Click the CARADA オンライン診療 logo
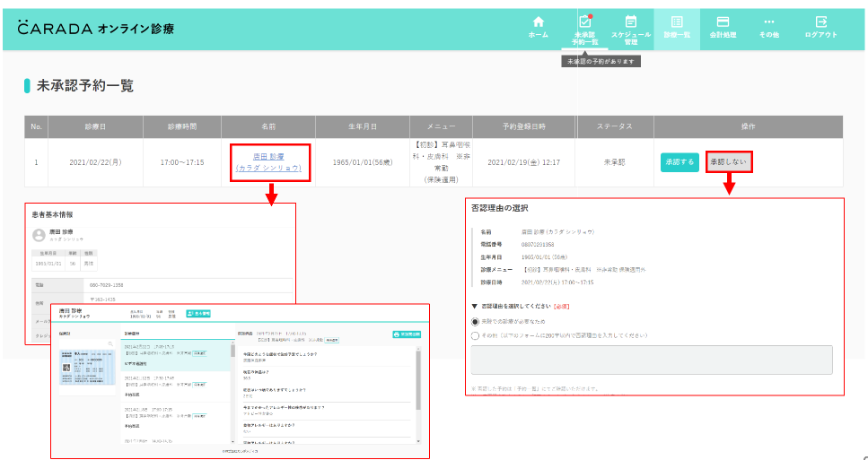This screenshot has width=868, height=460. coord(96,29)
